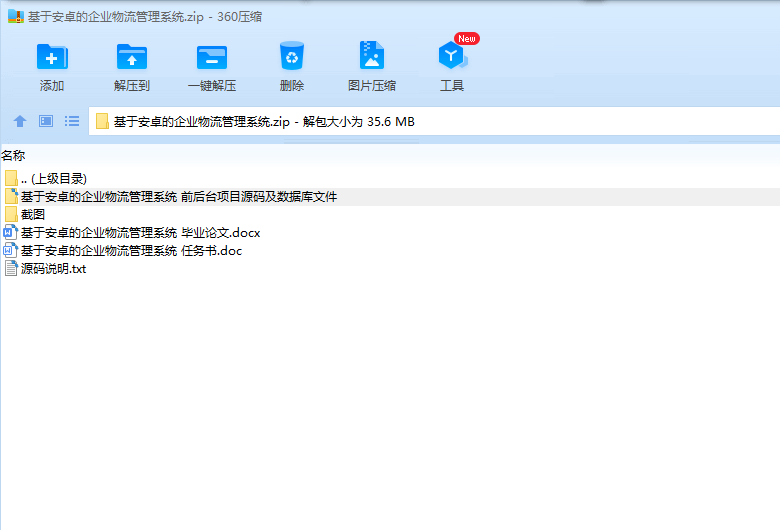Click the 解压到 (extract to) toolbar icon
The image size is (780, 530).
[132, 57]
